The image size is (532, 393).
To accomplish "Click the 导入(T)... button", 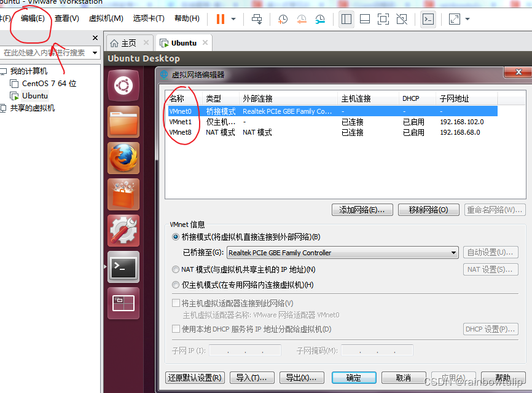I will 252,378.
